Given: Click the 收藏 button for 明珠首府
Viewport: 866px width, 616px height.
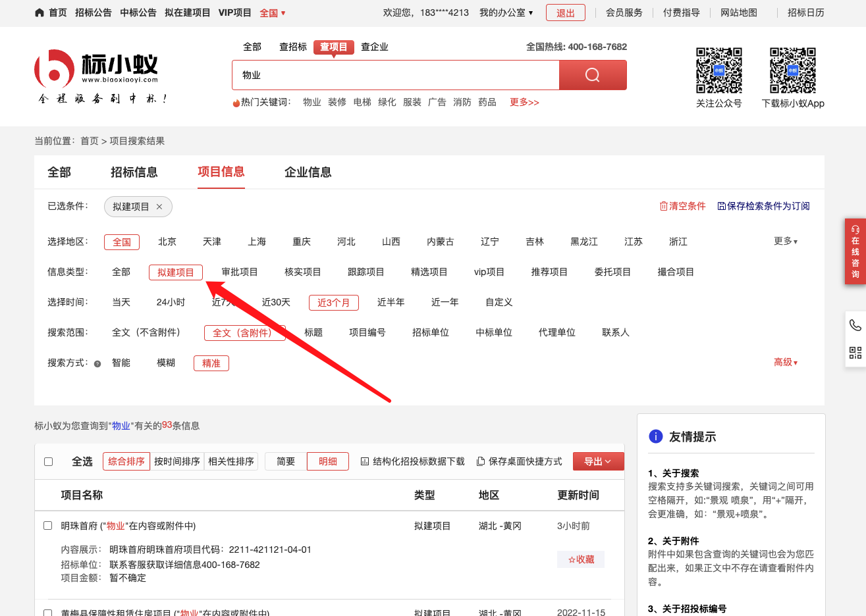Looking at the screenshot, I should pyautogui.click(x=581, y=559).
